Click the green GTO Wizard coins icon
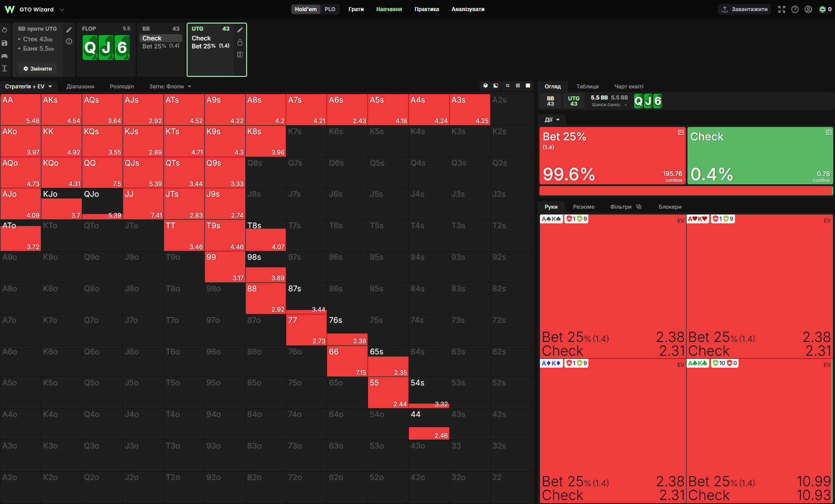Viewport: 835px width, 504px height. click(x=822, y=9)
